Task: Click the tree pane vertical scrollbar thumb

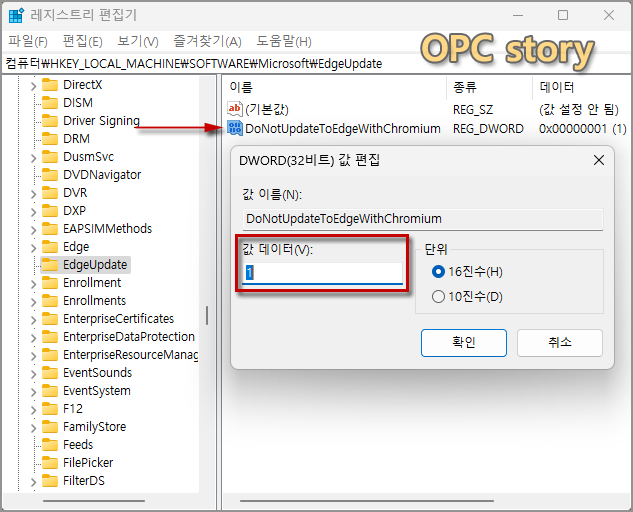Action: click(207, 315)
